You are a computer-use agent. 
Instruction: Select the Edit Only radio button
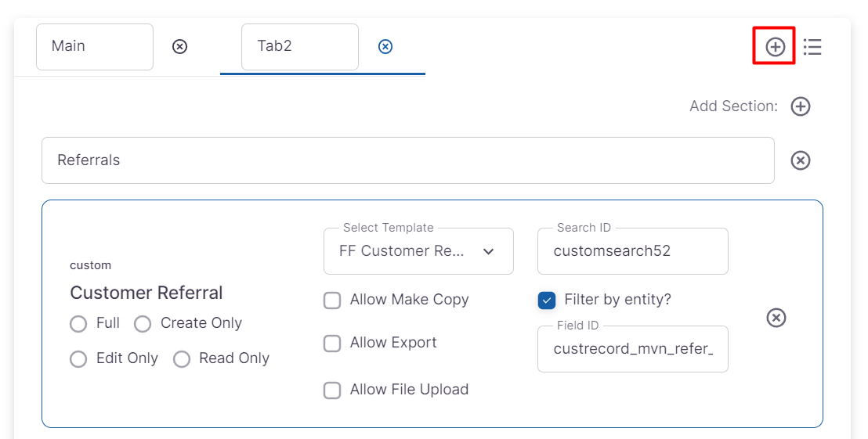78,359
